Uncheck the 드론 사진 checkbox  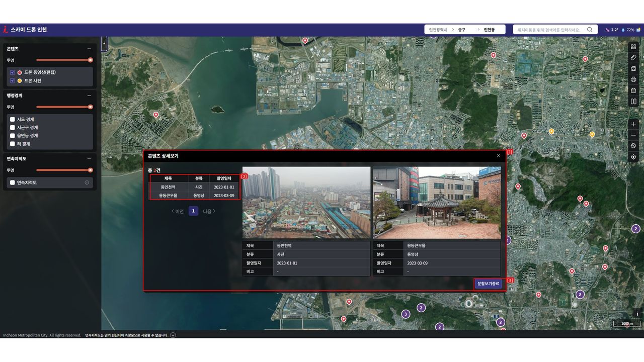13,80
